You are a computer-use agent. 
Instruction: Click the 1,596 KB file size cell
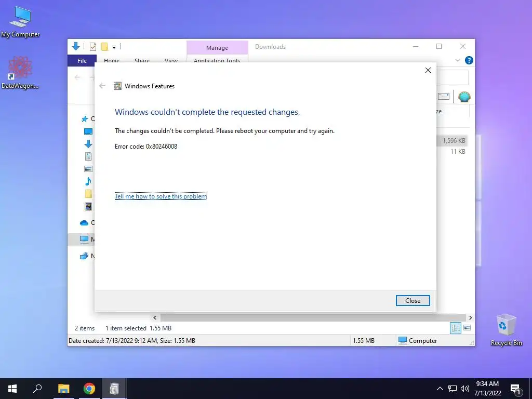[454, 140]
